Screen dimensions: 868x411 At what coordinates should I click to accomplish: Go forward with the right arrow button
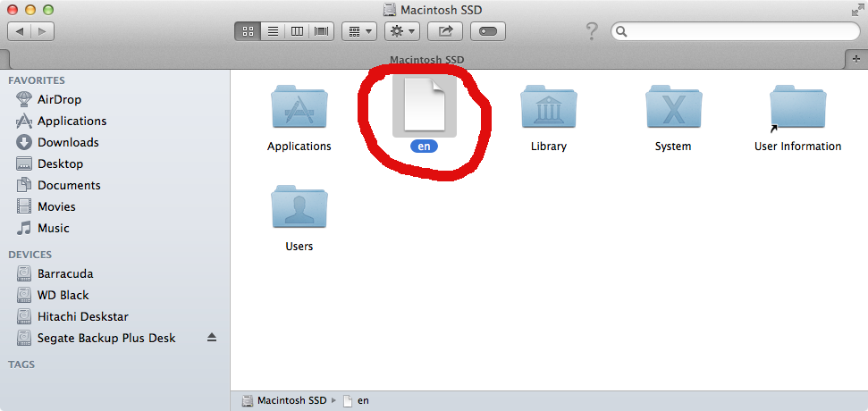click(x=43, y=31)
